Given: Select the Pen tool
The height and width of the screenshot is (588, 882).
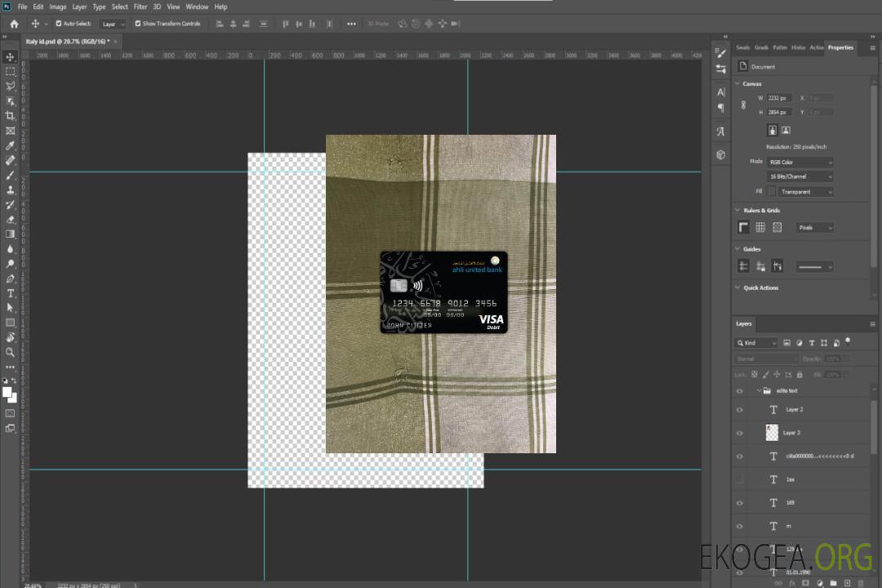Looking at the screenshot, I should 10,278.
